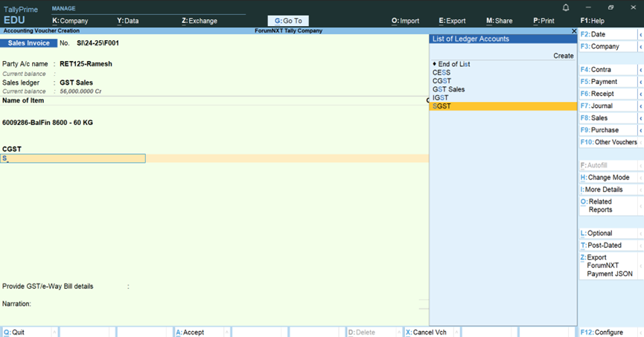Open the O: Import menu
Image resolution: width=644 pixels, height=337 pixels.
pyautogui.click(x=405, y=21)
